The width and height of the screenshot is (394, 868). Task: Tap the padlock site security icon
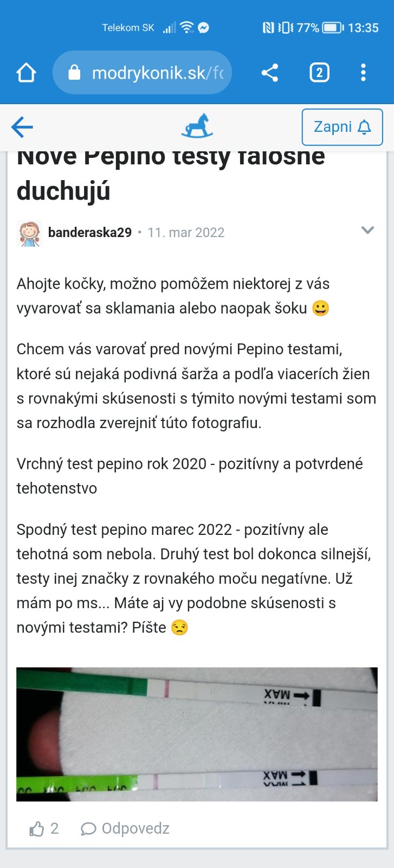coord(74,73)
